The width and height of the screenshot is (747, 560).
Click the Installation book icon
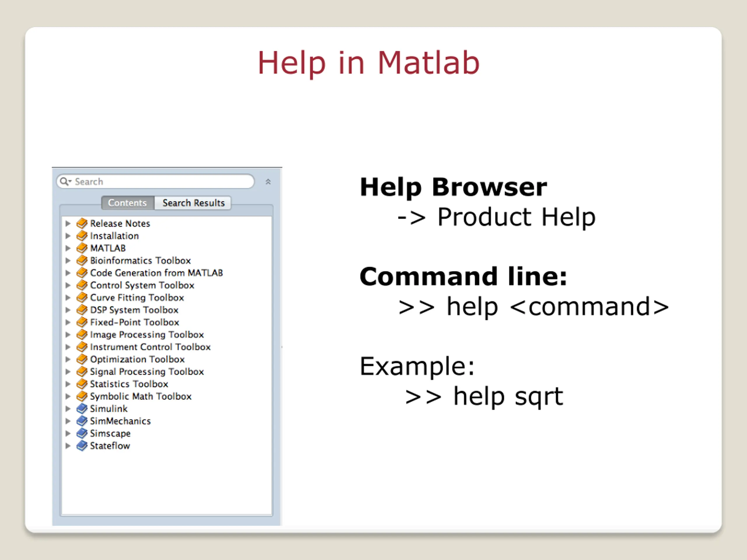(82, 236)
